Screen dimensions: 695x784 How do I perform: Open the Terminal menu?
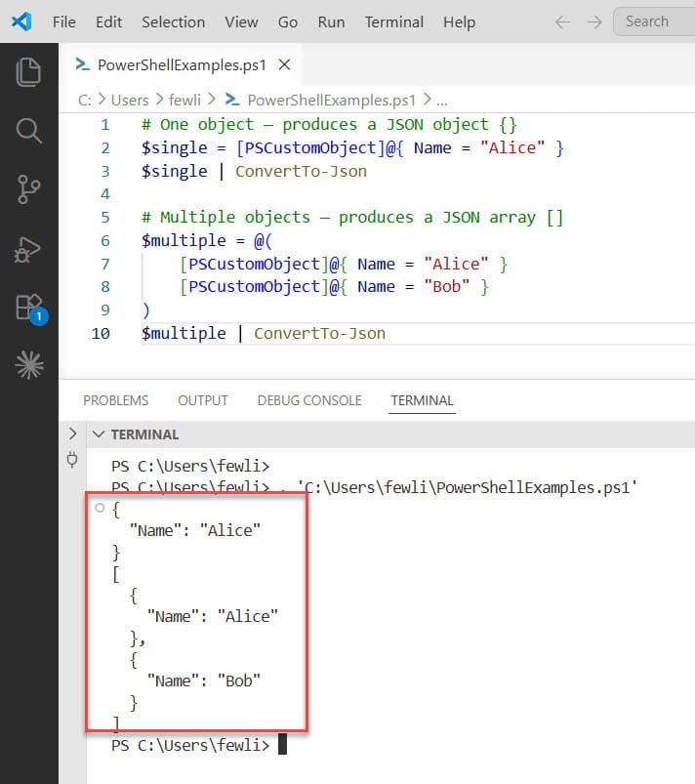[x=394, y=22]
